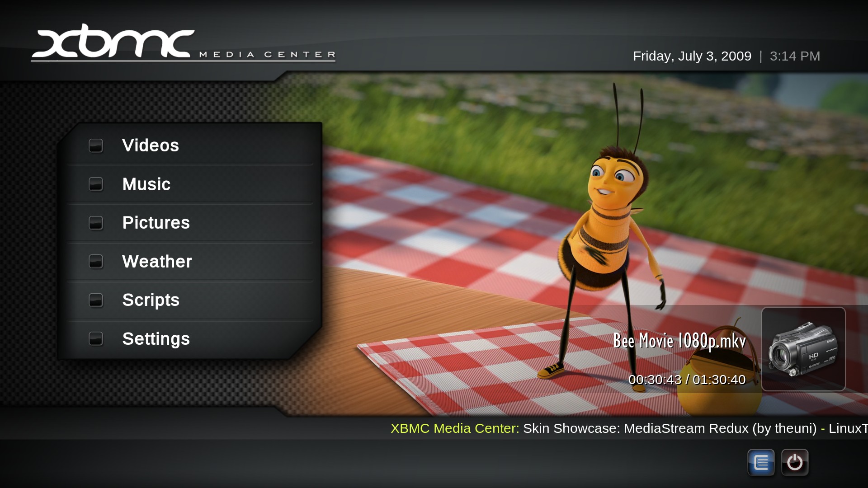Click the square icon beside Weather
The height and width of the screenshot is (488, 868).
click(96, 261)
